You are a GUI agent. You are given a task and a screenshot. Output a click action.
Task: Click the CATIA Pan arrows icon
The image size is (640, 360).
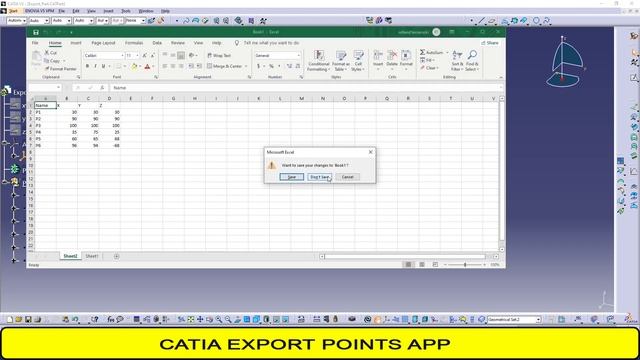coord(200,320)
